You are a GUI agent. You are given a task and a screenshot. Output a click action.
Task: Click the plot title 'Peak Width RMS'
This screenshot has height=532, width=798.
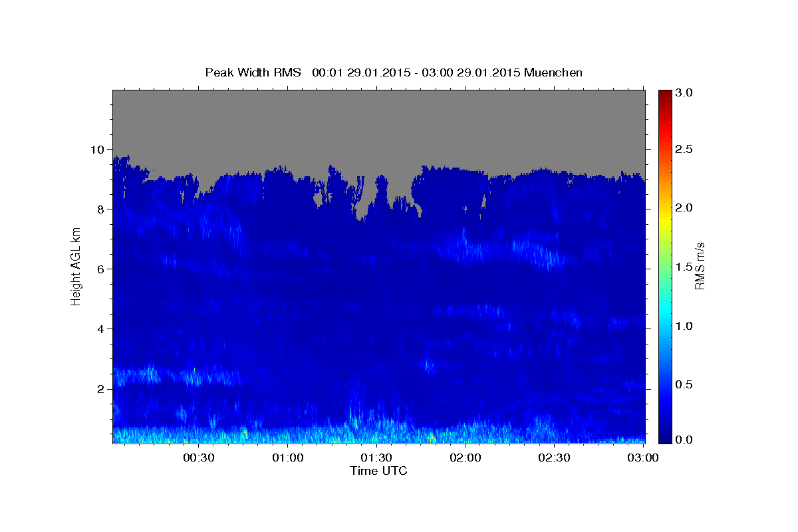pos(253,72)
